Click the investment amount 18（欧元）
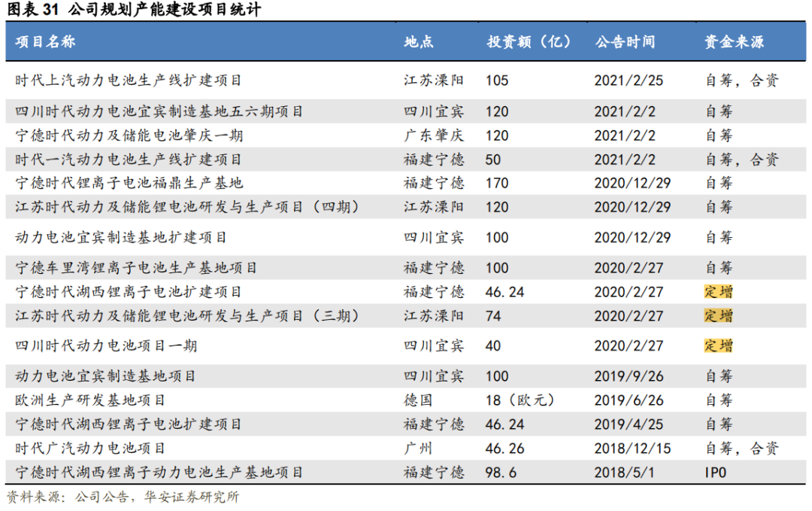The height and width of the screenshot is (511, 812). (517, 400)
